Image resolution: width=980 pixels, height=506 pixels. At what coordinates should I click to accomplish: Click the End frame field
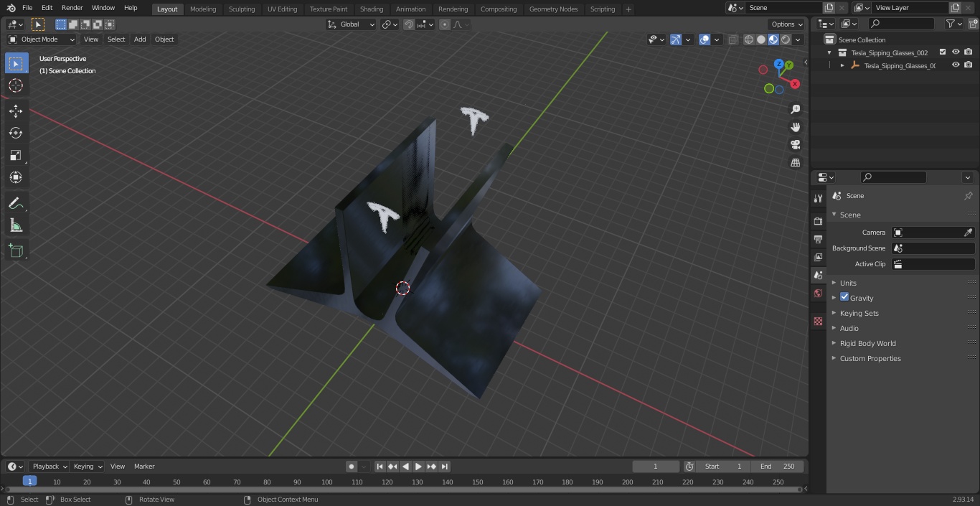[x=778, y=467]
